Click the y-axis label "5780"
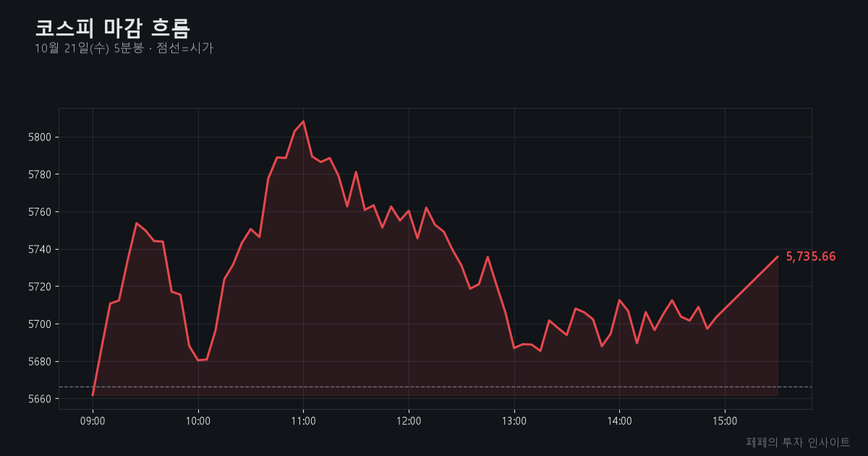Screen dimensions: 868x456 point(41,174)
